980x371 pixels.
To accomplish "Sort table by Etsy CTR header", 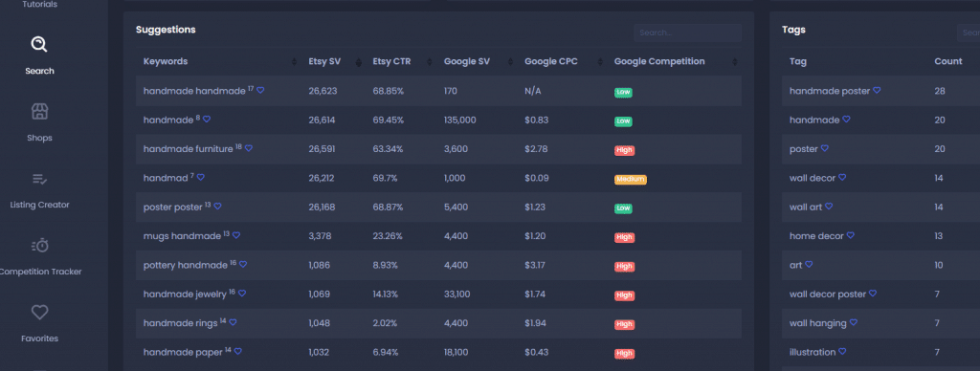I will [x=391, y=61].
